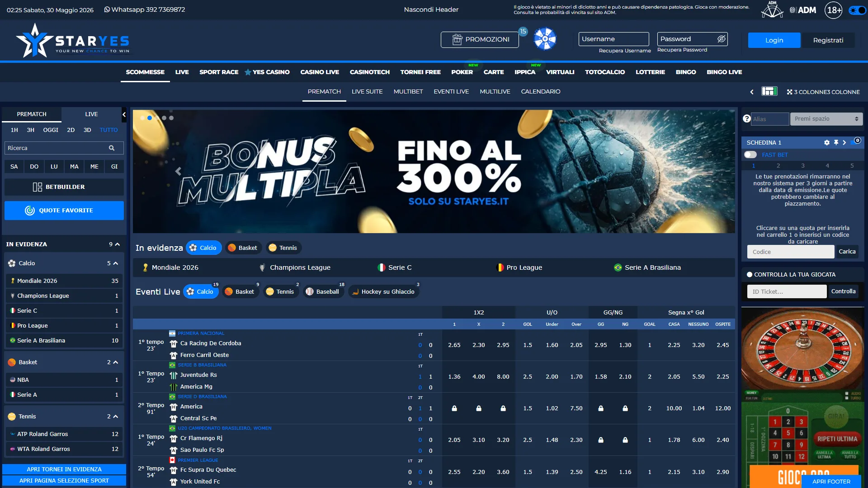Viewport: 868px width, 488px height.
Task: Go to Casino Live menu
Action: pyautogui.click(x=320, y=72)
